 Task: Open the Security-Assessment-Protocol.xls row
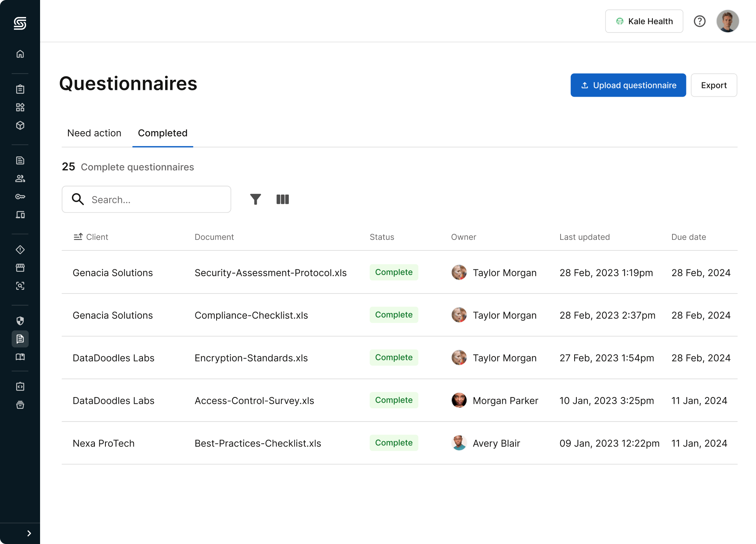[270, 273]
